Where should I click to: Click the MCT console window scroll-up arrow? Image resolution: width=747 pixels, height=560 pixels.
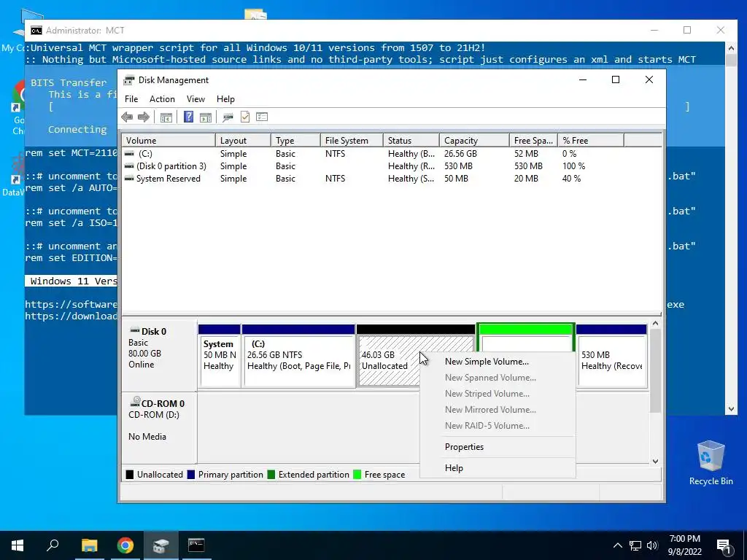pyautogui.click(x=731, y=47)
